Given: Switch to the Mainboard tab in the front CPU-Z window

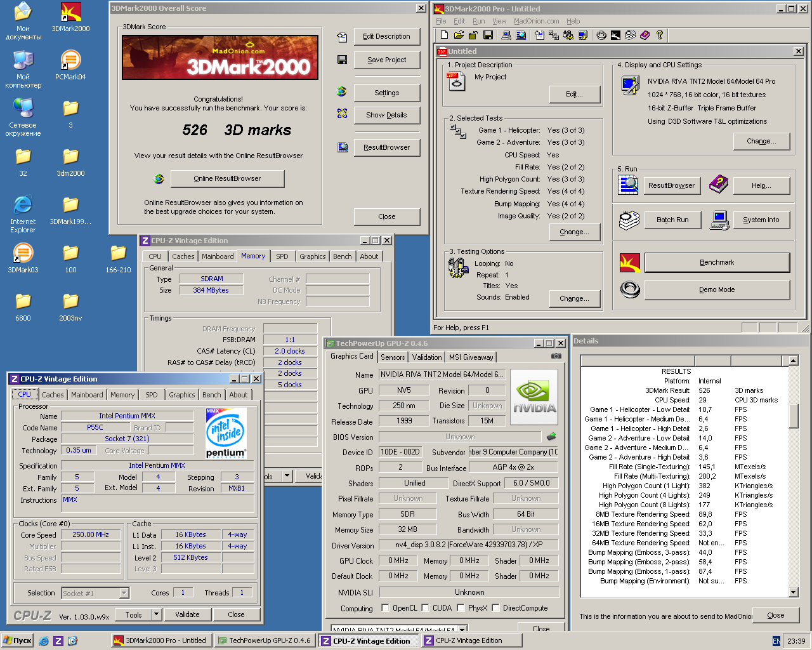Looking at the screenshot, I should (x=87, y=395).
